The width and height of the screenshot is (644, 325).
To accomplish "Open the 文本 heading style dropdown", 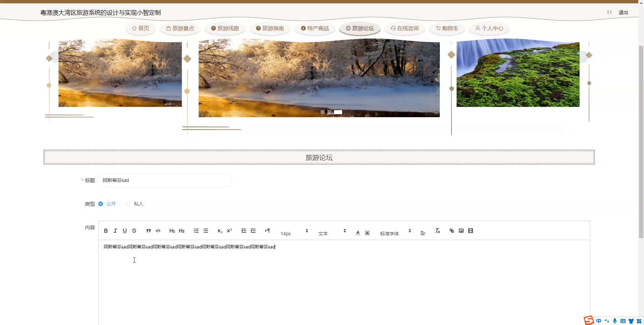I will coord(332,232).
